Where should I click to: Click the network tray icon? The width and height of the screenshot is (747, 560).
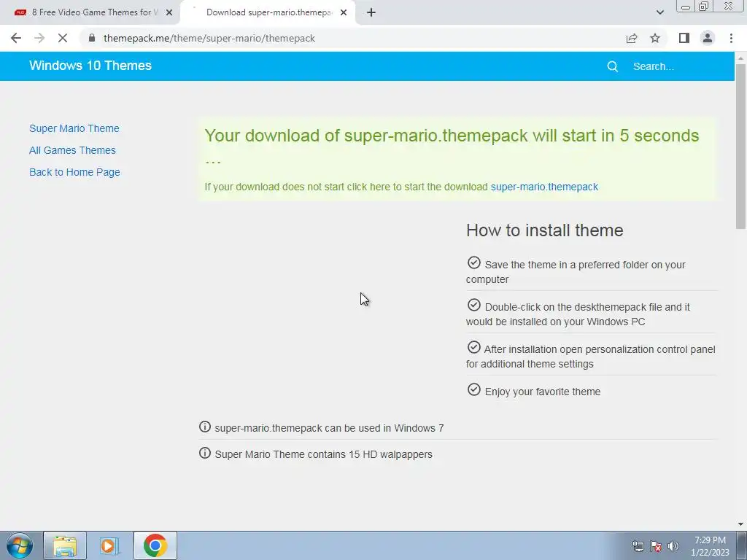click(638, 546)
